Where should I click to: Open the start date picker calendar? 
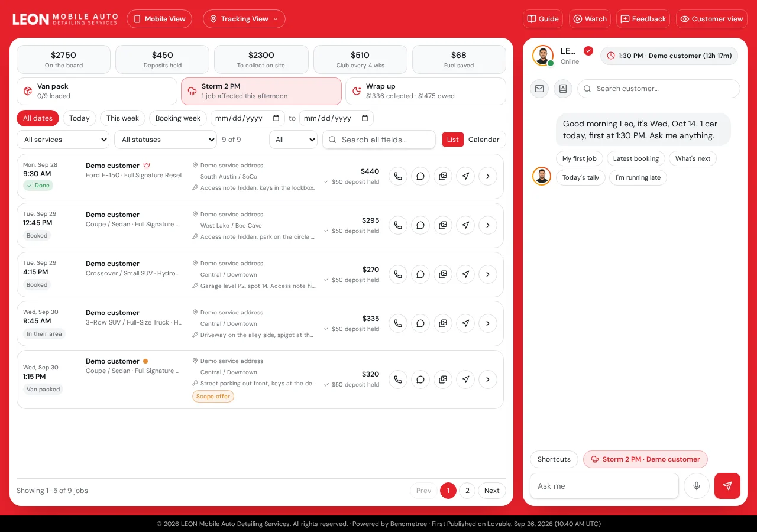pos(276,118)
